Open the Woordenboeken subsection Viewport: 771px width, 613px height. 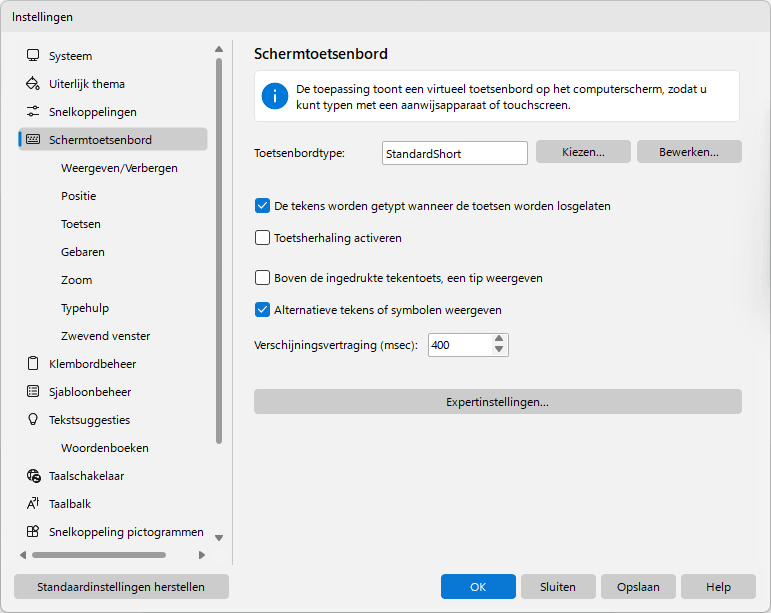click(105, 448)
